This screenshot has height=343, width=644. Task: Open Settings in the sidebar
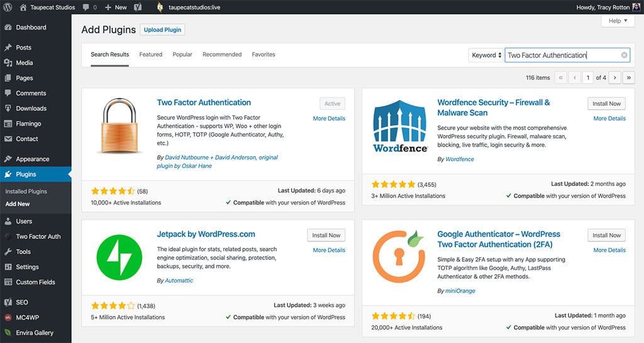point(36,267)
